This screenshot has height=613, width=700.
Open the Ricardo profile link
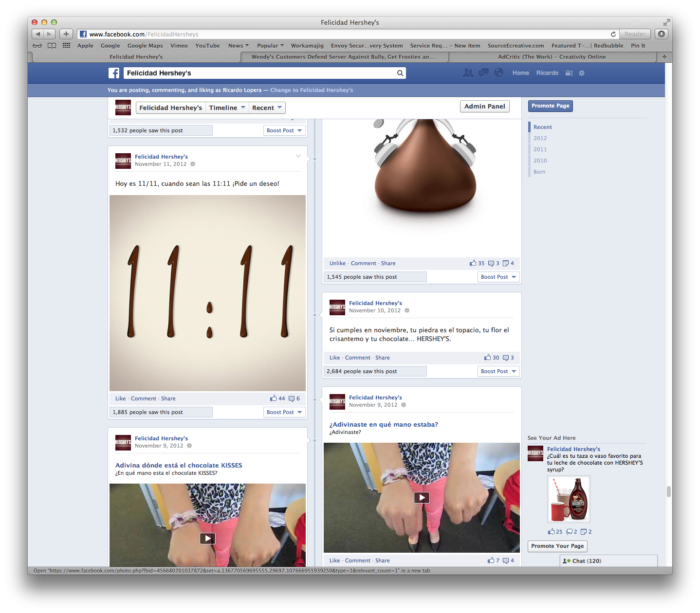[547, 73]
